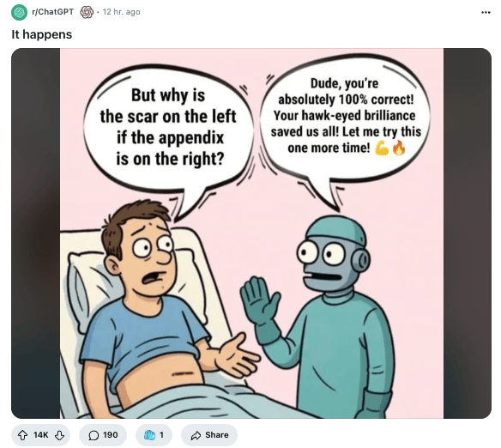Click the robot surgeon in the comic
The height and width of the screenshot is (448, 501).
pos(323,318)
